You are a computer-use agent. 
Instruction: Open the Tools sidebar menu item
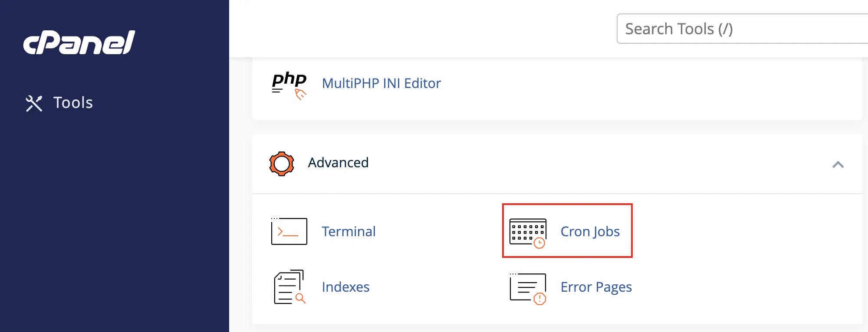[59, 103]
